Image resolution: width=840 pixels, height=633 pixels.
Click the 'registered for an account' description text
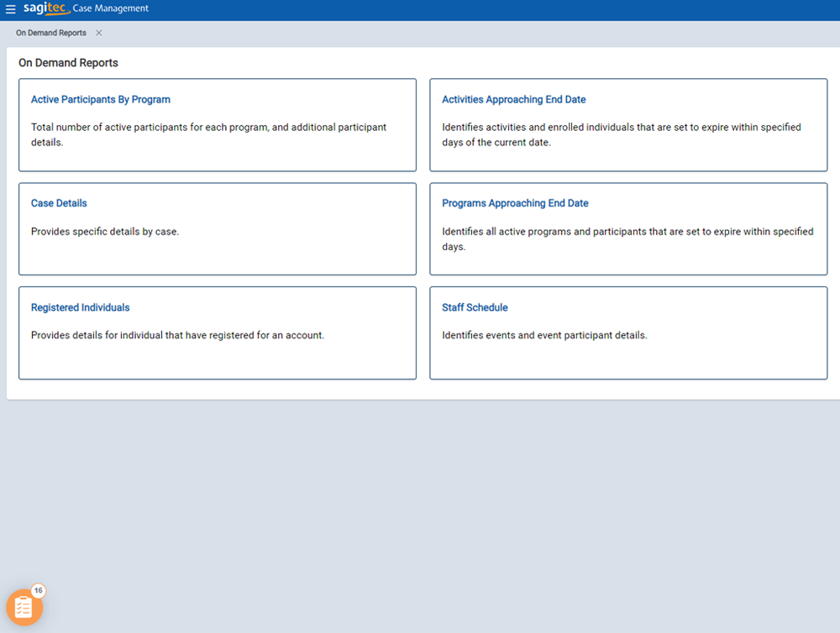point(177,335)
